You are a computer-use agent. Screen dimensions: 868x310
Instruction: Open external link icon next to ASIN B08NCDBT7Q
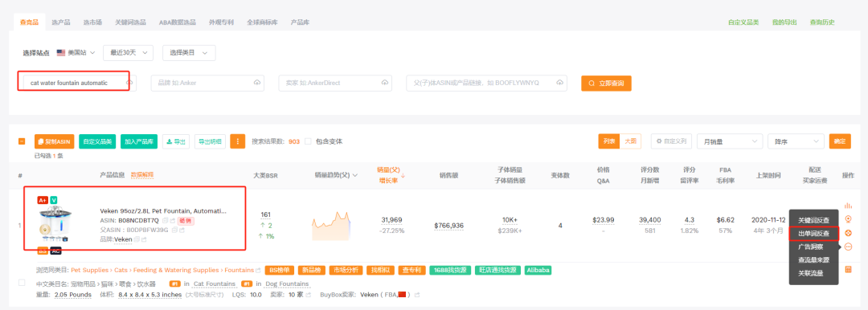click(x=173, y=220)
